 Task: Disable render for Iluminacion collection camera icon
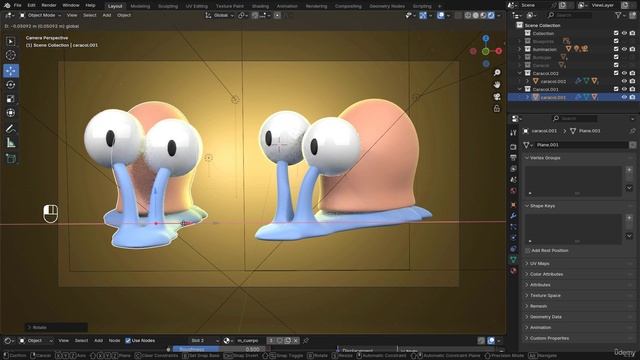click(632, 49)
